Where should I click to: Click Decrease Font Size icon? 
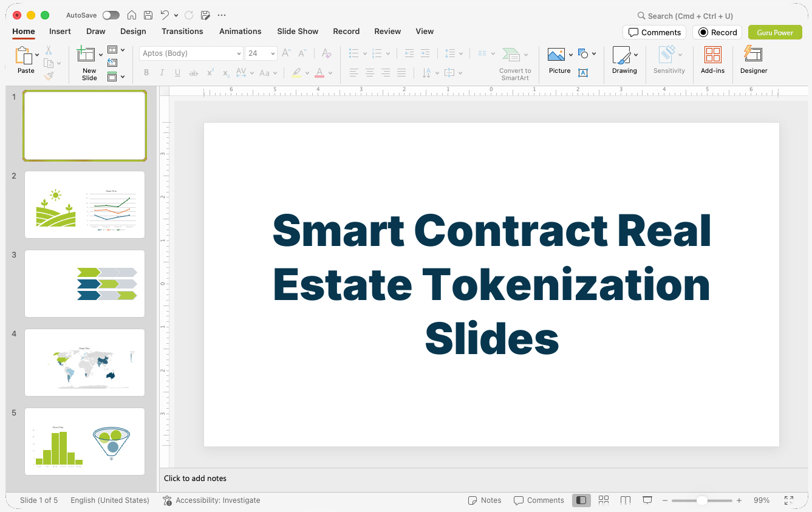302,53
